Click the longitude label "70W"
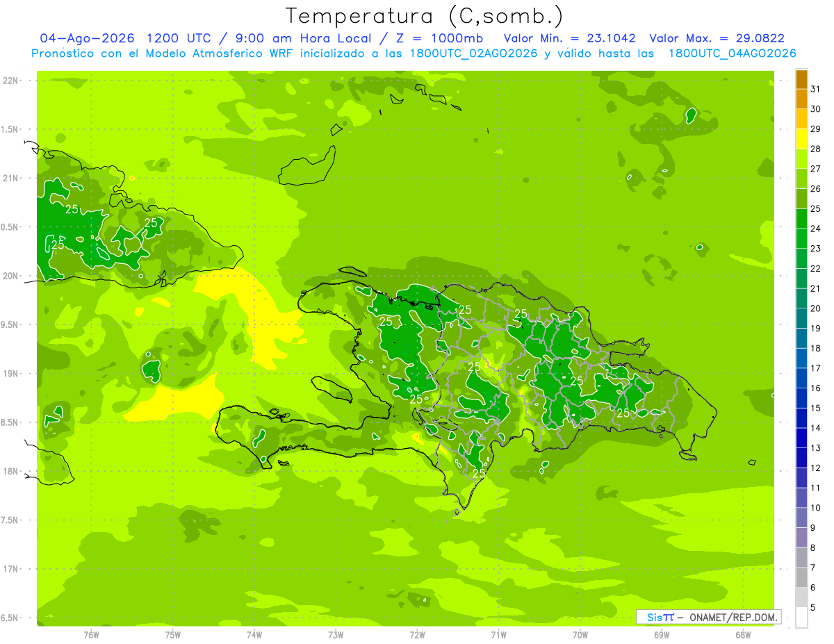The height and width of the screenshot is (644, 834). coord(580,634)
